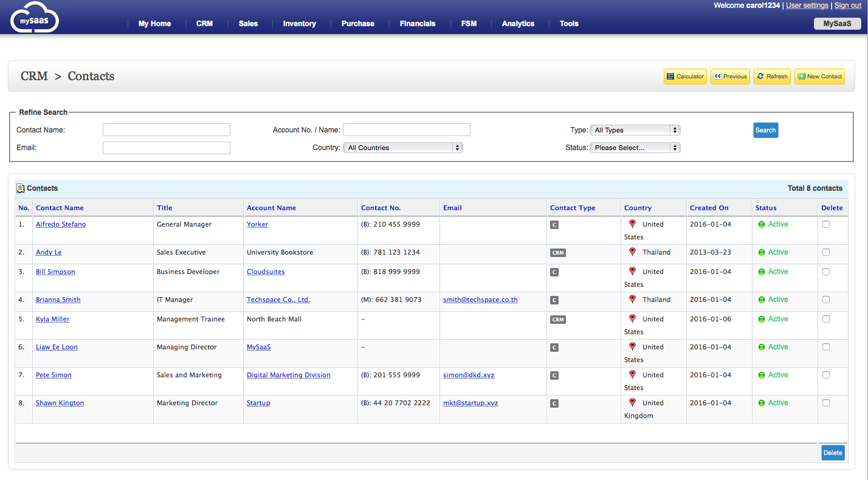Click the green status dot for Liaw Ee Loon

click(x=762, y=347)
